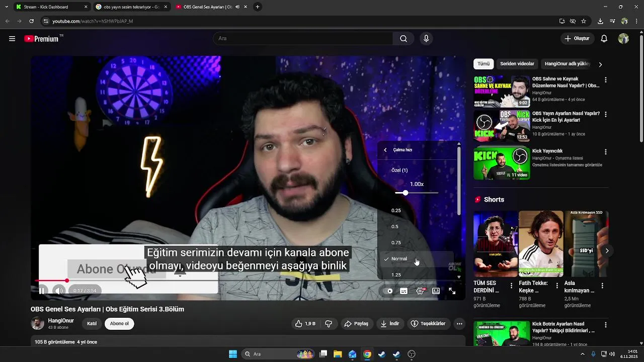
Task: Open OBS Studio from taskbar
Action: (x=411, y=354)
